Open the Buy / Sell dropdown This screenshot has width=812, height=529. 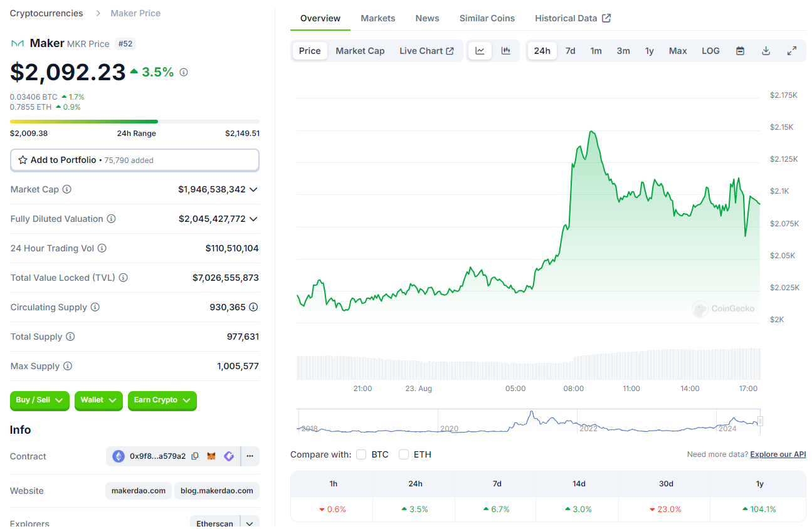(x=40, y=400)
